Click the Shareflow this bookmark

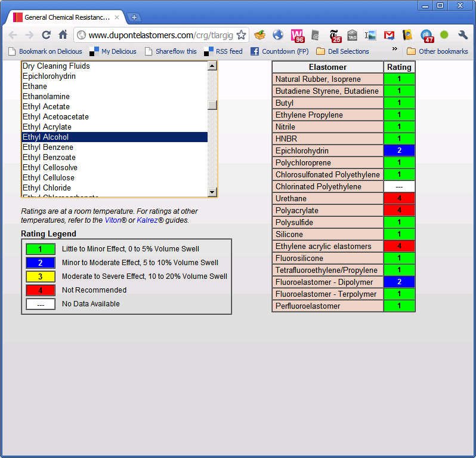171,51
